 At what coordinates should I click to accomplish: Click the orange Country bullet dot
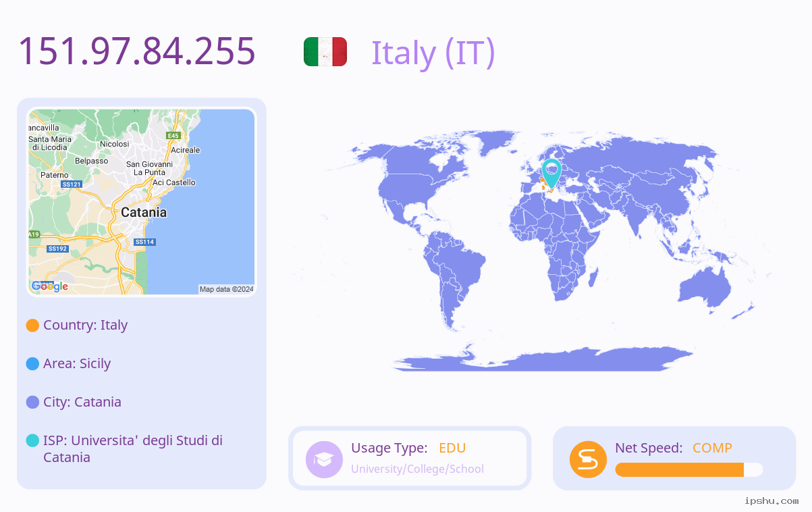(32, 325)
